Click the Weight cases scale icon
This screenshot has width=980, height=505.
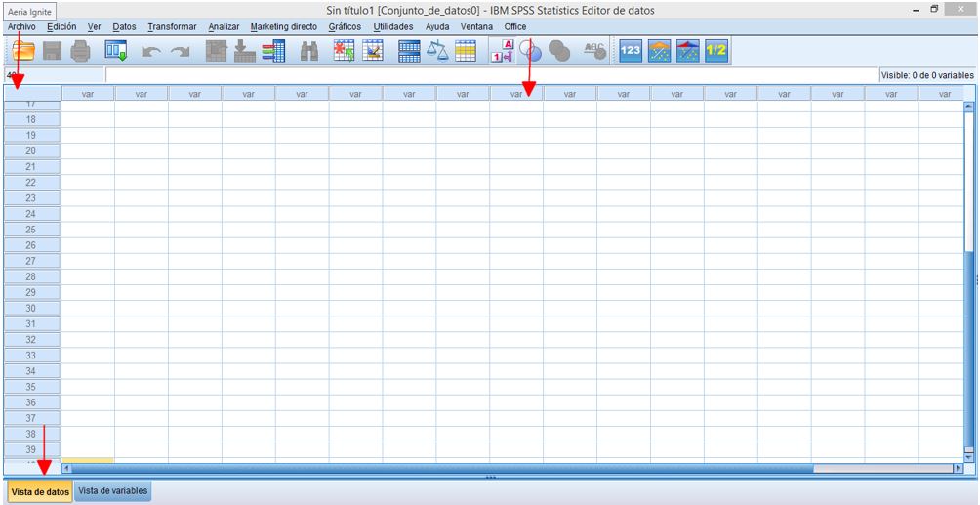click(x=437, y=52)
